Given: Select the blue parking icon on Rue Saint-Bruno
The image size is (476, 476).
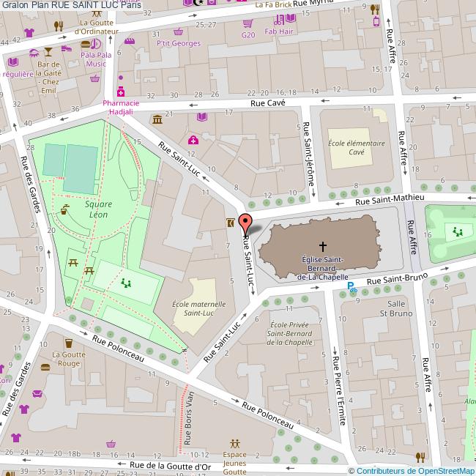Looking at the screenshot, I should coord(352,287).
